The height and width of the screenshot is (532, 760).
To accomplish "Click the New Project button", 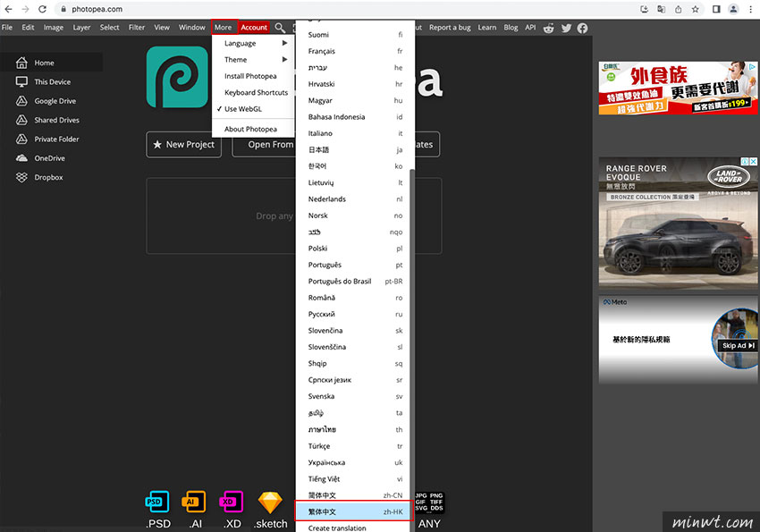I will (x=183, y=144).
